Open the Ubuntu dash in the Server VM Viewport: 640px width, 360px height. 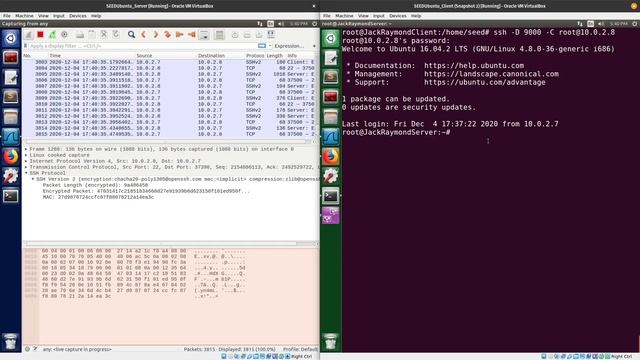click(11, 38)
